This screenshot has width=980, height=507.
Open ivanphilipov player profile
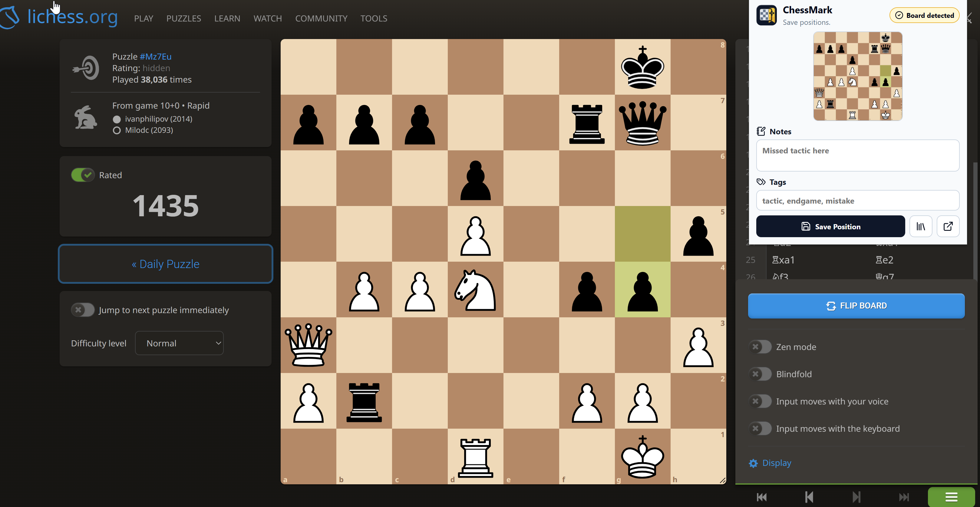click(159, 119)
